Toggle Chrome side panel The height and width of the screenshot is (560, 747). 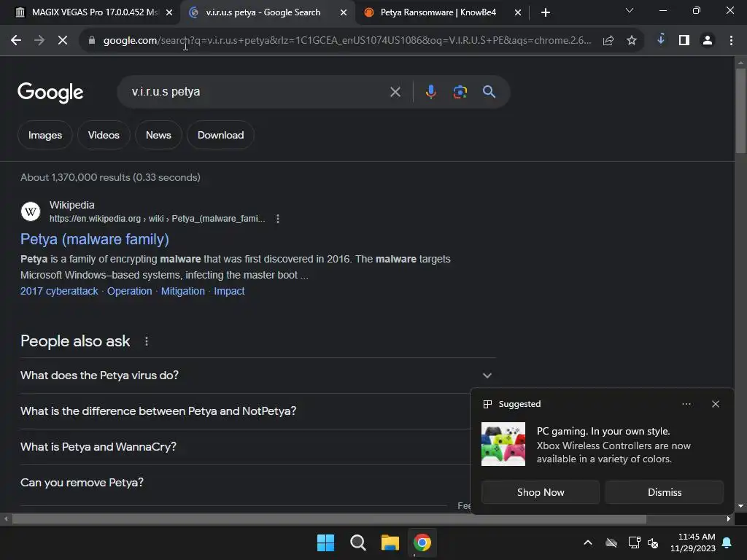pyautogui.click(x=684, y=41)
